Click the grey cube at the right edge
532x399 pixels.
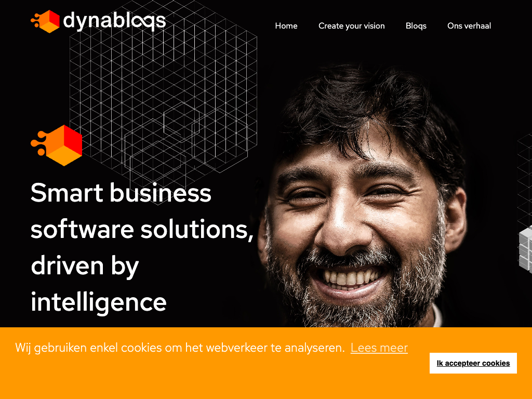(x=526, y=249)
